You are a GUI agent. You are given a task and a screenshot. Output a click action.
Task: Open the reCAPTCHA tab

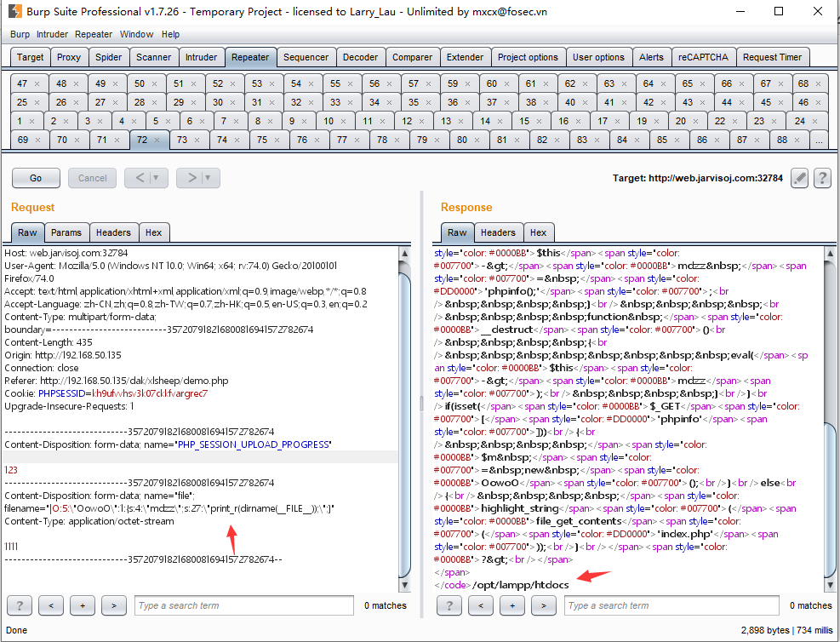click(703, 57)
